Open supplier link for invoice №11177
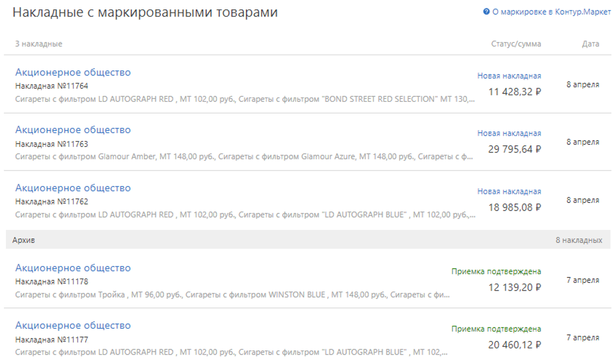The width and height of the screenshot is (614, 364). point(73,326)
